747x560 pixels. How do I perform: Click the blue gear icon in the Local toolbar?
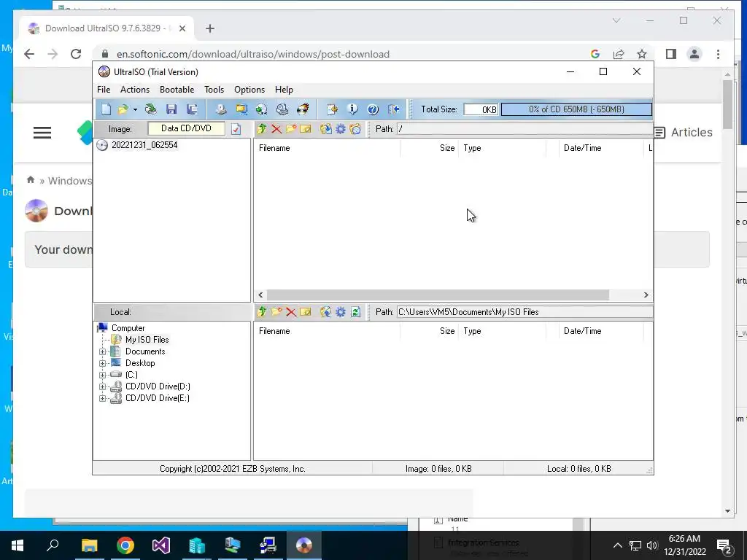pyautogui.click(x=341, y=312)
